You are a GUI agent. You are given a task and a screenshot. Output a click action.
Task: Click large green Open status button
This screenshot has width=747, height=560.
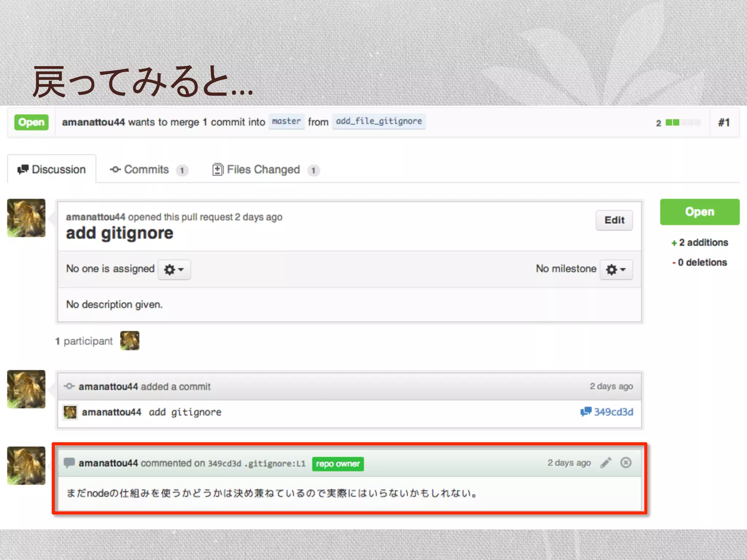coord(699,212)
